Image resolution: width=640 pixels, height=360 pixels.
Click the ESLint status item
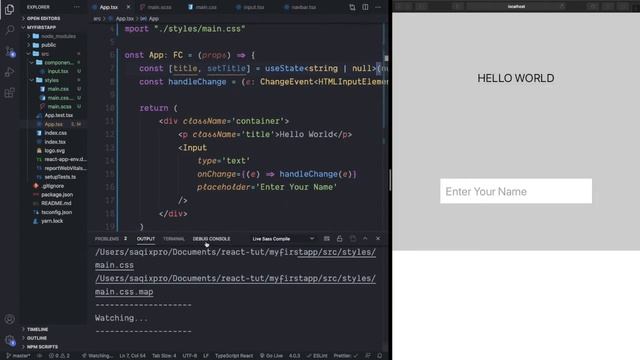[x=317, y=356]
